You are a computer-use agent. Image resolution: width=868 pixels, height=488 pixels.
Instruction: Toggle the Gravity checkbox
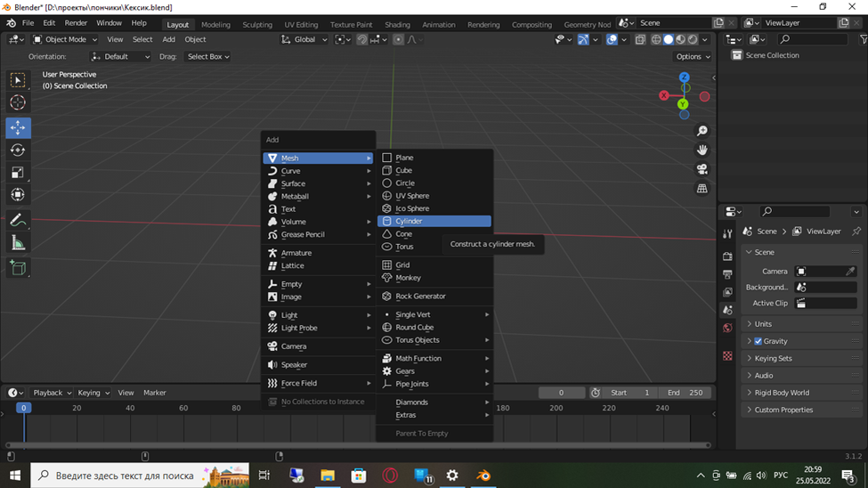pos(758,341)
